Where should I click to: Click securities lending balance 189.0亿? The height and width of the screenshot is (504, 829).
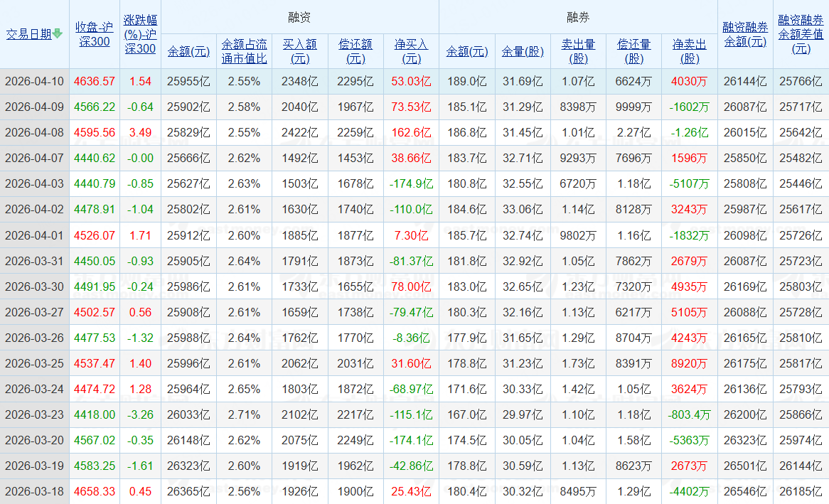[467, 82]
